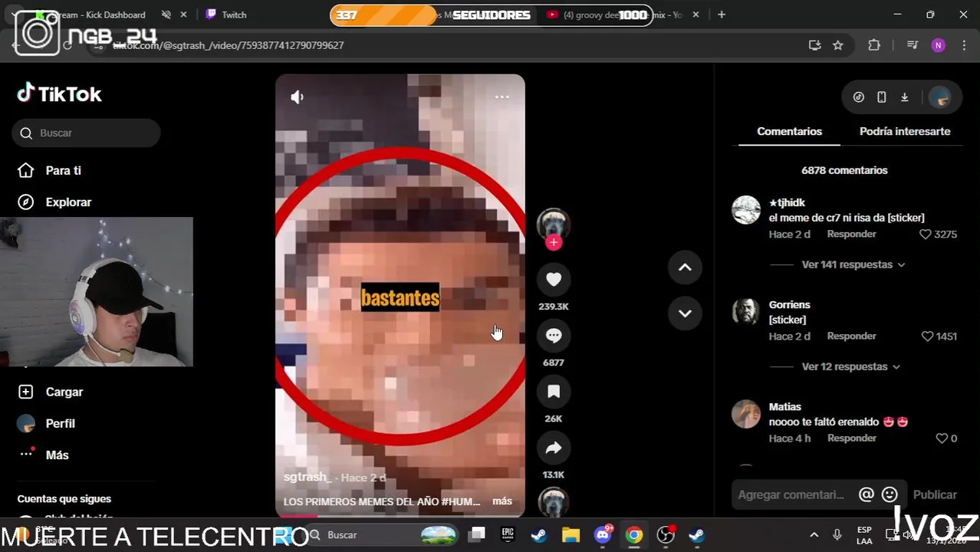Like the Gorriens comment with 1451 likes

pos(927,336)
